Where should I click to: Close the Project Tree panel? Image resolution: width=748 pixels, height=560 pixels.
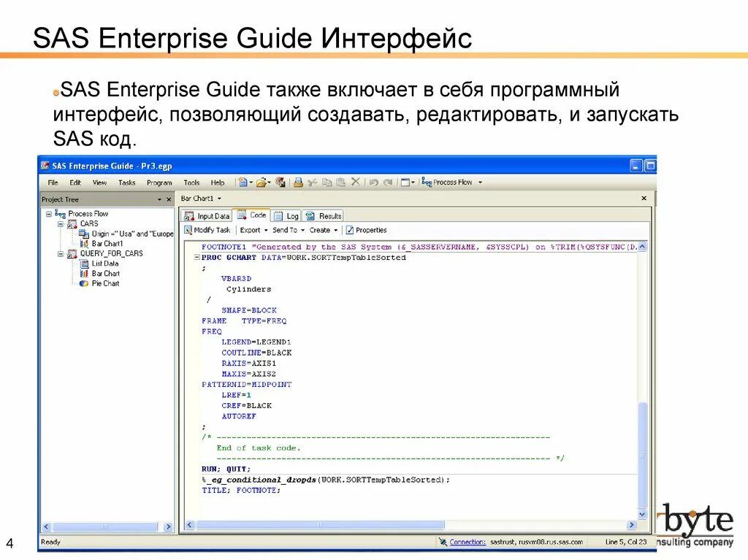[x=169, y=199]
